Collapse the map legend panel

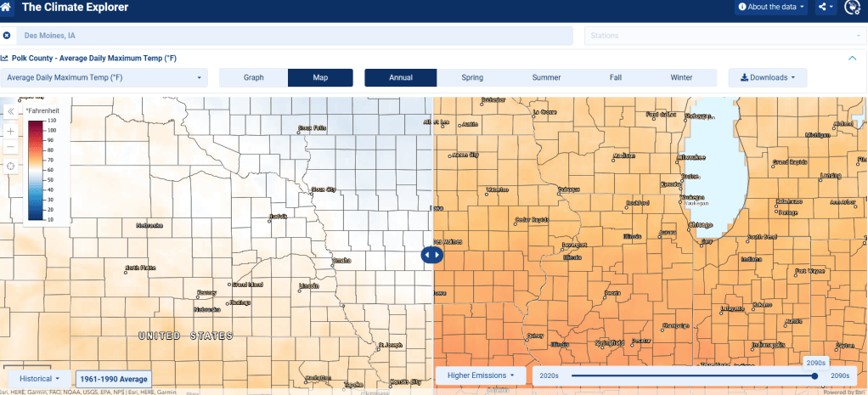pyautogui.click(x=10, y=111)
